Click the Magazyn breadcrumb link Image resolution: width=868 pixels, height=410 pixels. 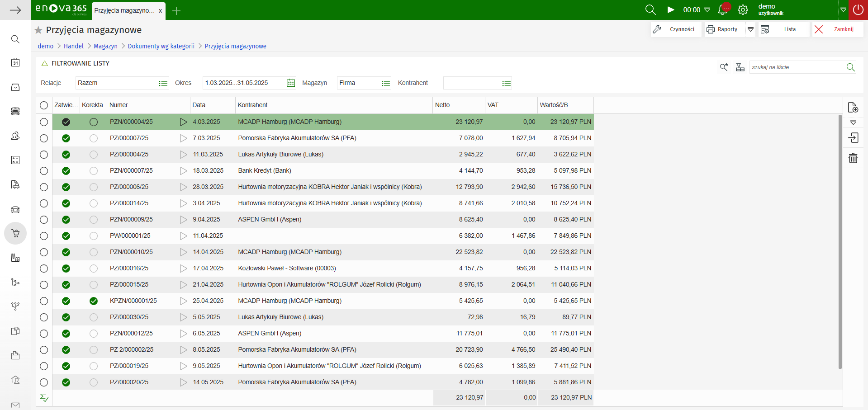tap(105, 46)
